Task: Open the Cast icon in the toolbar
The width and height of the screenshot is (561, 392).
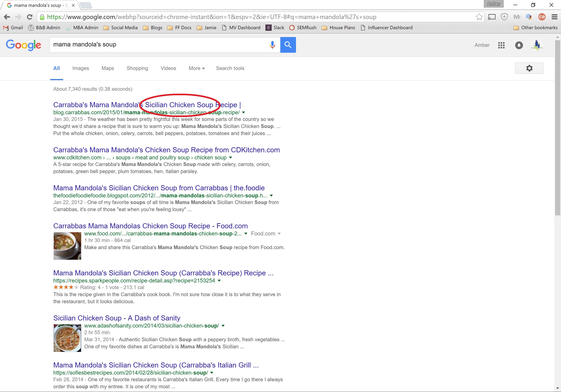Action: coord(492,17)
